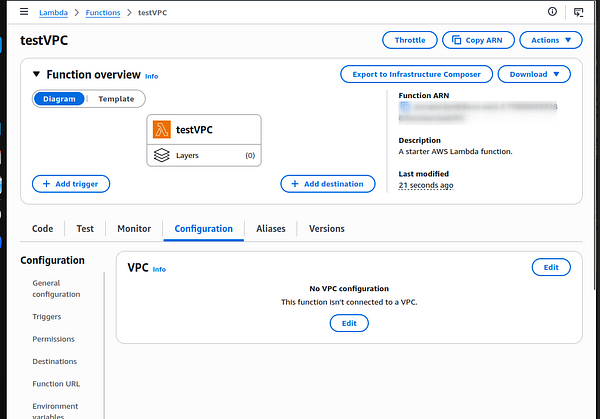Screen dimensions: 600x419
Task: Switch to Template view
Action: pyautogui.click(x=116, y=99)
